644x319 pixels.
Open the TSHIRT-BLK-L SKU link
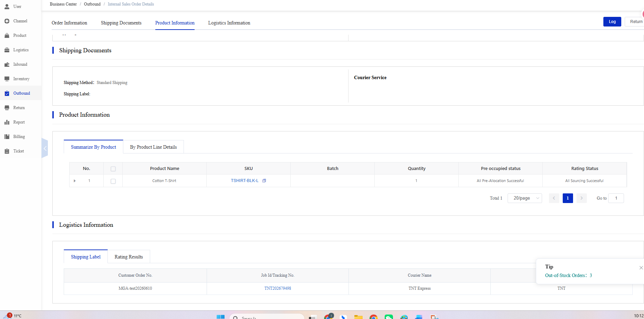coord(245,181)
